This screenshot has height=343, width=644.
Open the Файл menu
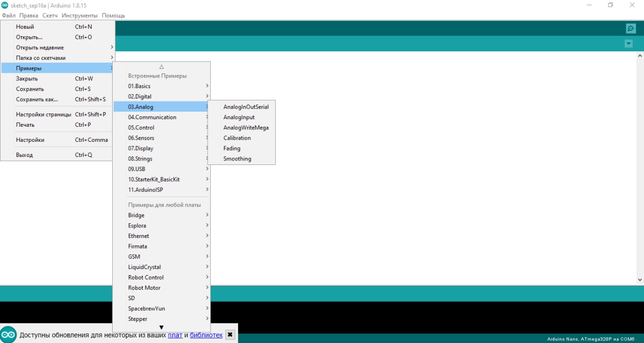coord(9,16)
